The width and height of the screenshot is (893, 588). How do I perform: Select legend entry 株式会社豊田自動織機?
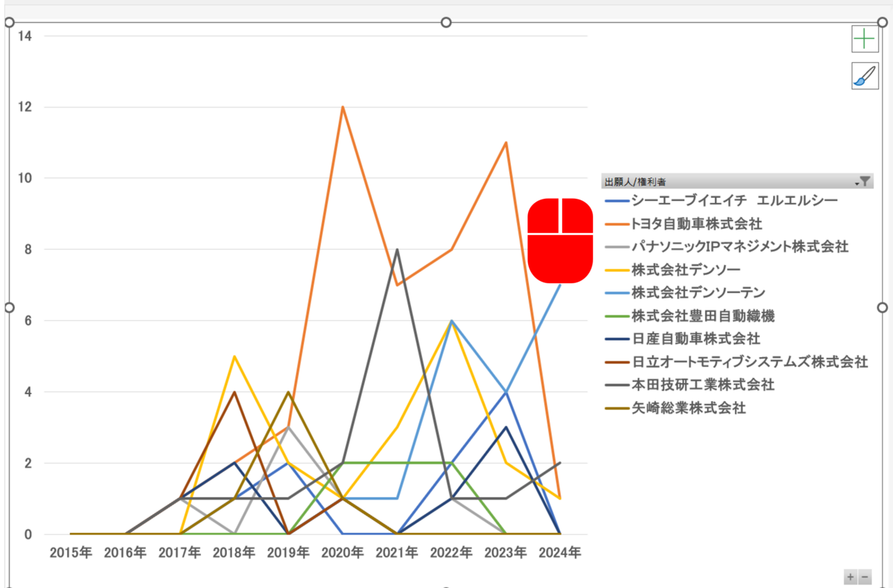click(x=690, y=316)
